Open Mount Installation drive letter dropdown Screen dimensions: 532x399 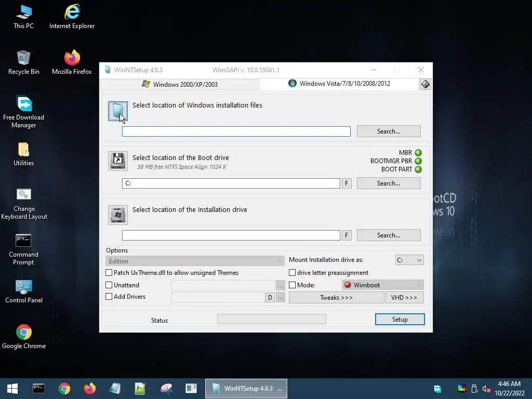click(x=409, y=260)
